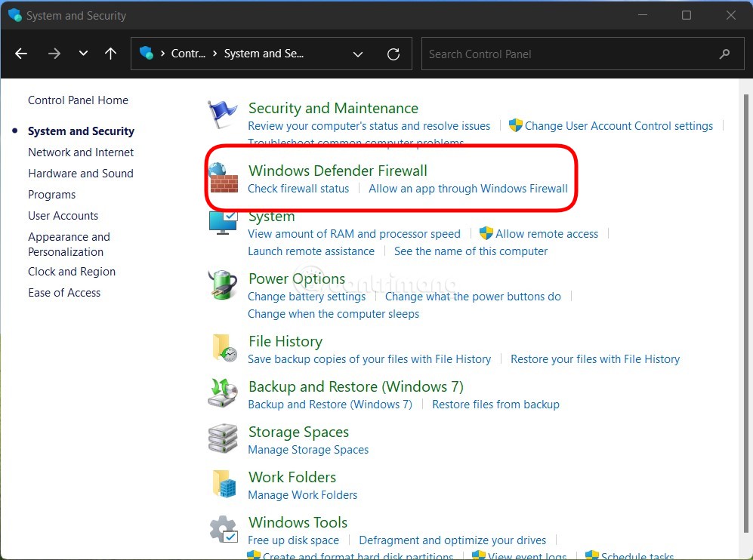753x560 pixels.
Task: Expand recent pages next to forward button
Action: click(83, 53)
